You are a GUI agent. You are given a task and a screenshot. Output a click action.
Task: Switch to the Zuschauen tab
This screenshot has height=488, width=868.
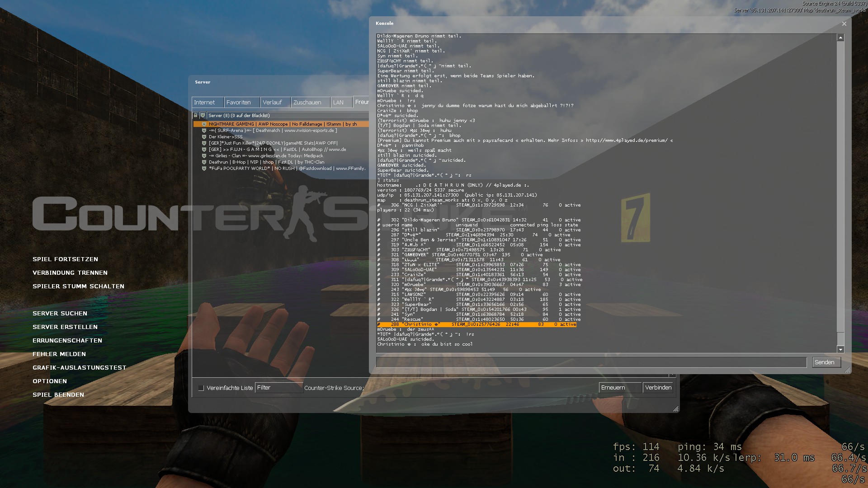(x=311, y=103)
